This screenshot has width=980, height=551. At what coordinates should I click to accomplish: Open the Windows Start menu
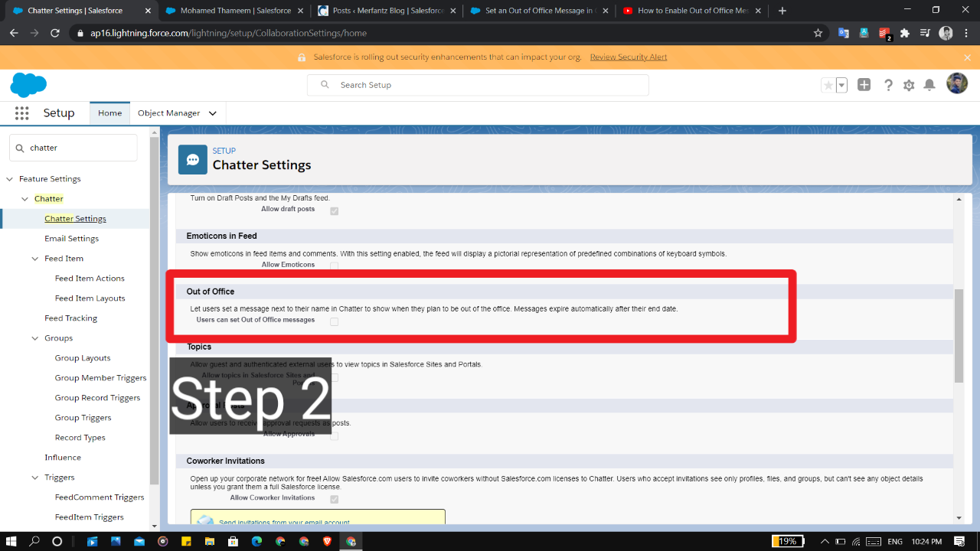(12, 541)
